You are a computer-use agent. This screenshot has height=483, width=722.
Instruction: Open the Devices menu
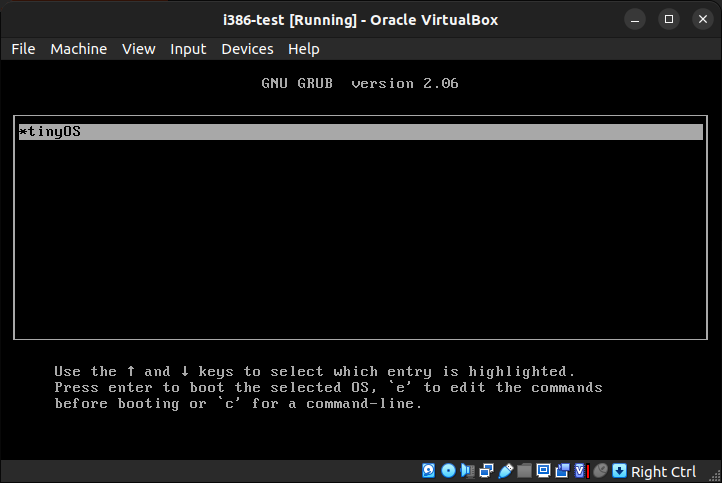(247, 49)
